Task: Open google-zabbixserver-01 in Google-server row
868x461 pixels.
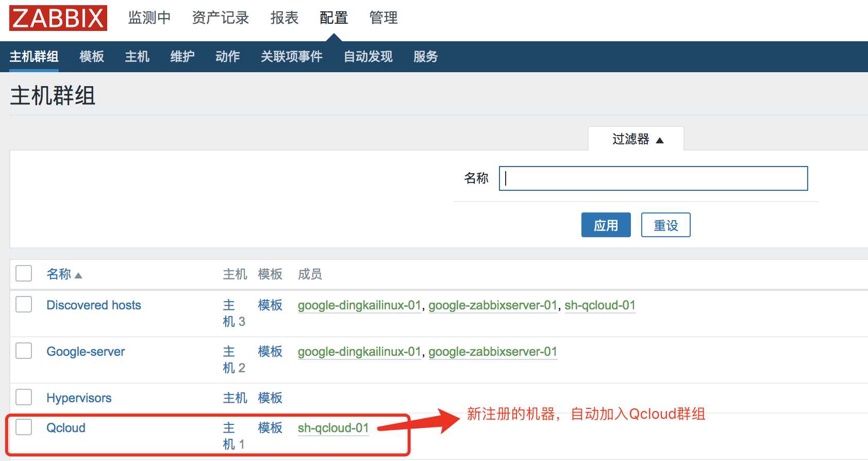Action: (493, 352)
